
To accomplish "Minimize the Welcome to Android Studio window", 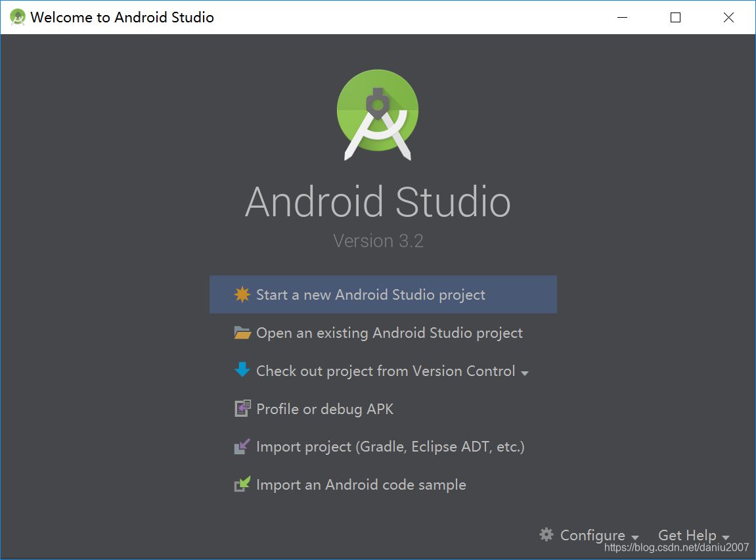I will pos(623,17).
